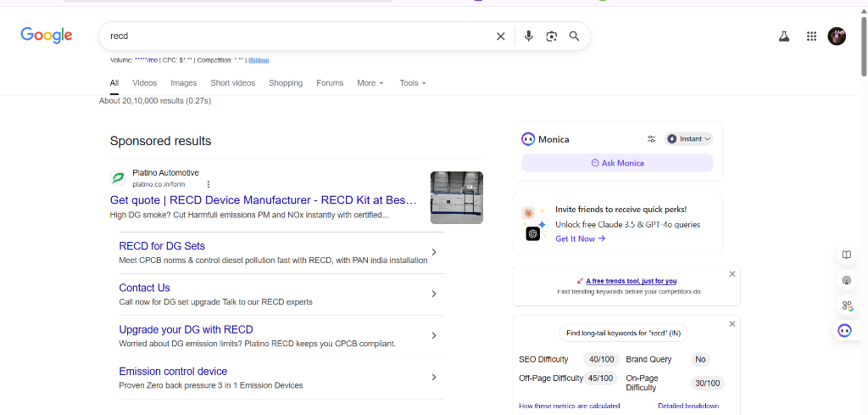Click the Off-Page Difficulty 45/100 value

[x=602, y=379]
